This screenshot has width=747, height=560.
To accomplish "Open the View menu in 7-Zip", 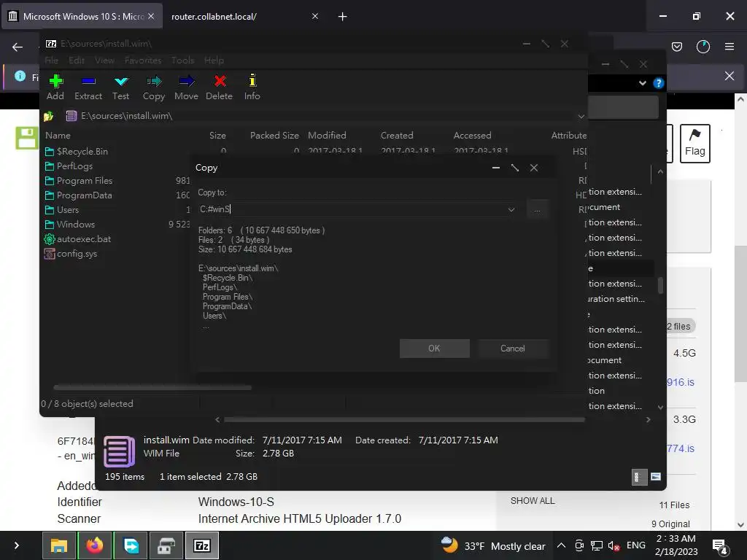I will pyautogui.click(x=104, y=61).
